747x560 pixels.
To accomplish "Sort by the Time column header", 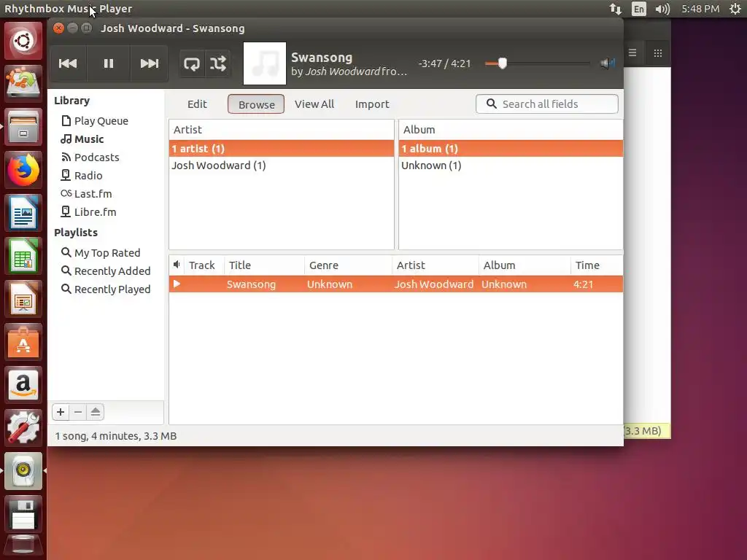I will click(597, 265).
